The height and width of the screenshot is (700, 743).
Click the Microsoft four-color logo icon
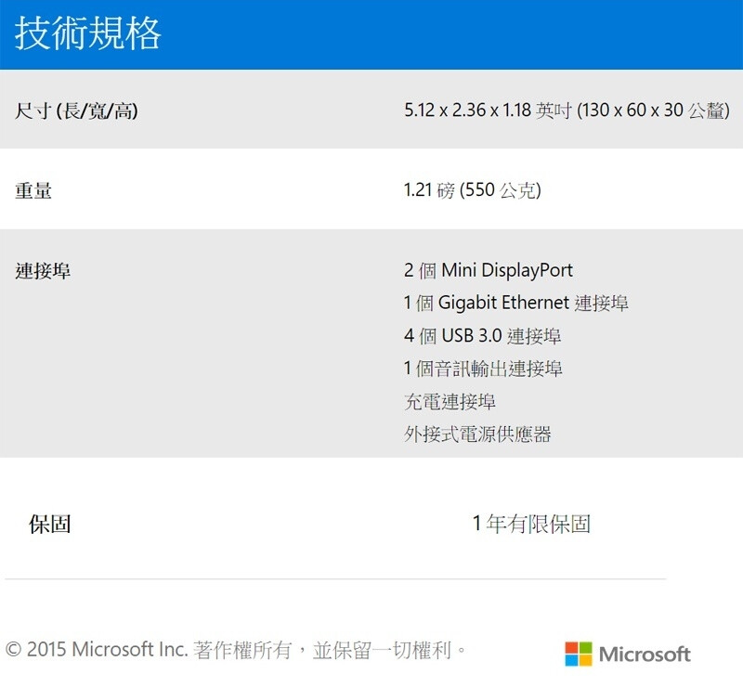pos(578,655)
